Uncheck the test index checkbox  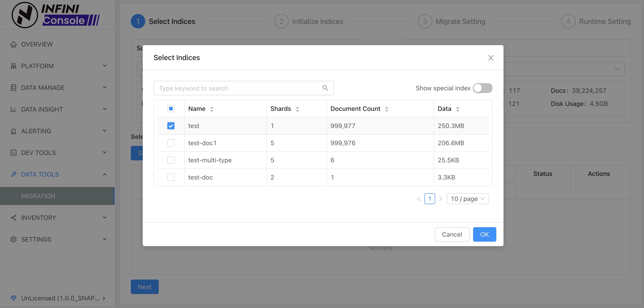click(x=171, y=126)
